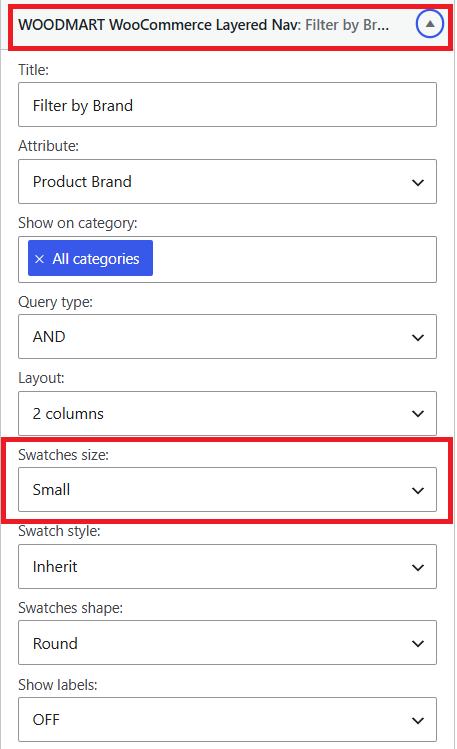Remove the All categories tag
This screenshot has width=457, height=749.
(x=40, y=259)
